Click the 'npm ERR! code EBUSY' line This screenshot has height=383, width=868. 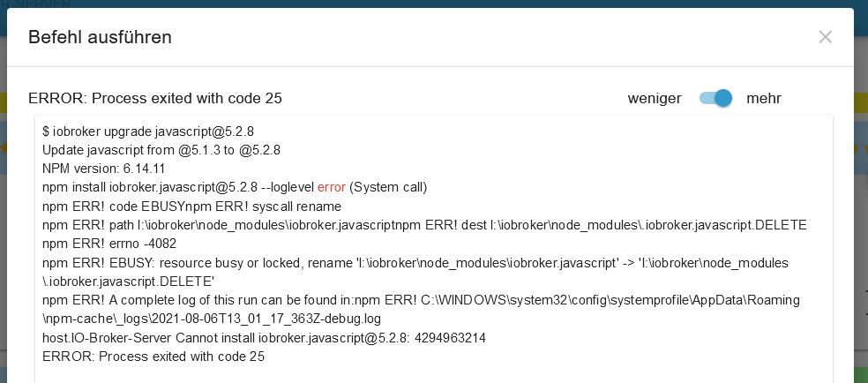[x=191, y=207]
